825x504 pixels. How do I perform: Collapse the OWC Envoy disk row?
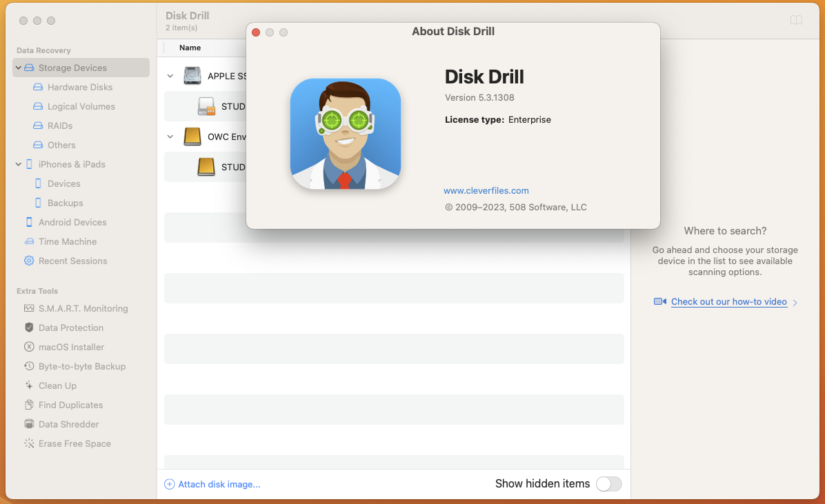click(x=170, y=137)
